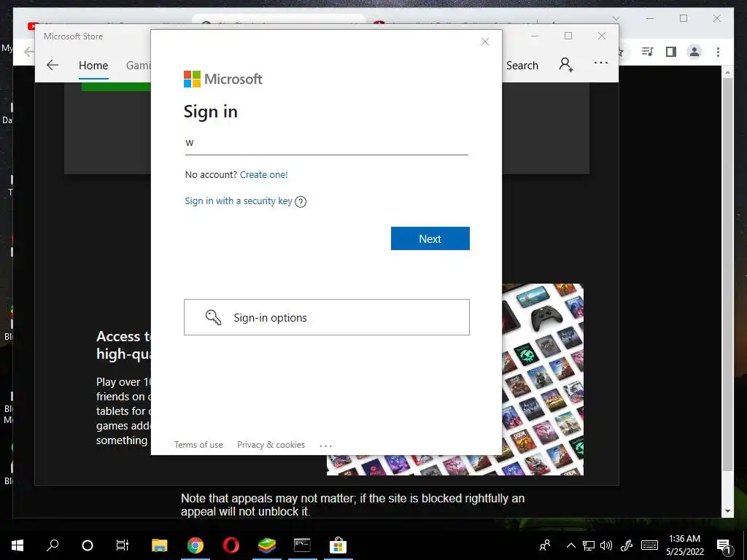Open the footer more options ellipsis
The image size is (747, 560).
325,446
